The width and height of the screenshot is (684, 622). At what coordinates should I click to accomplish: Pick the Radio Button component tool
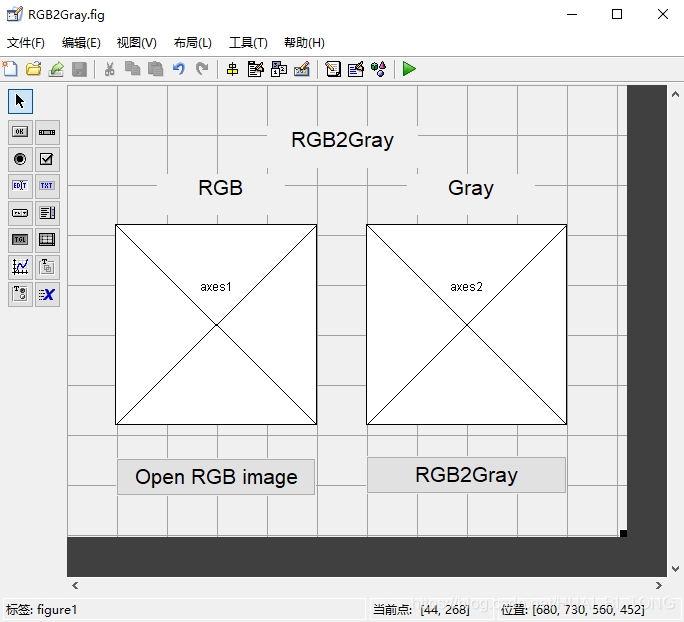coord(20,159)
